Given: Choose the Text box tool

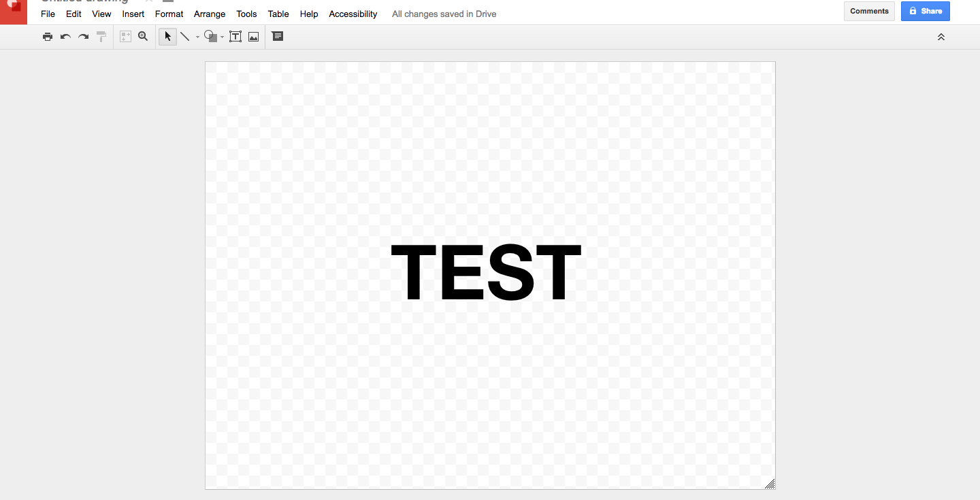Looking at the screenshot, I should [x=235, y=37].
